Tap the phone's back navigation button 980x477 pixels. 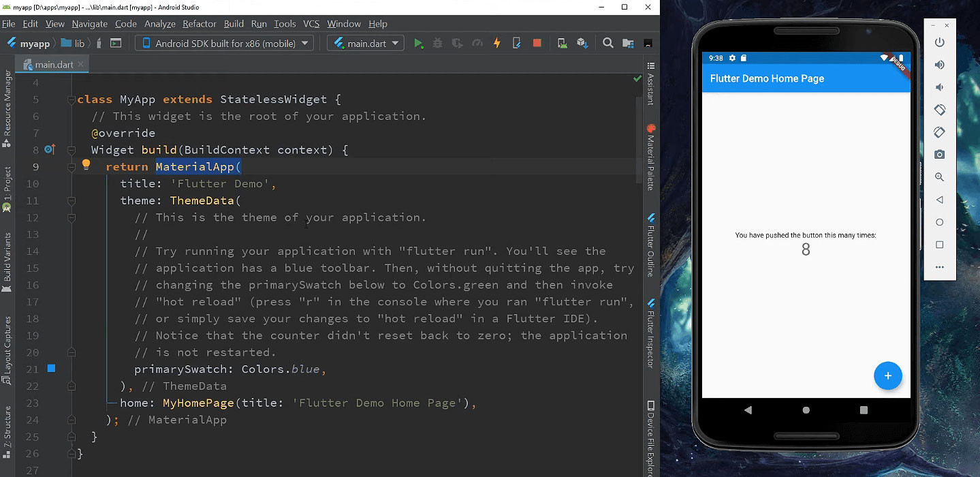click(x=748, y=410)
